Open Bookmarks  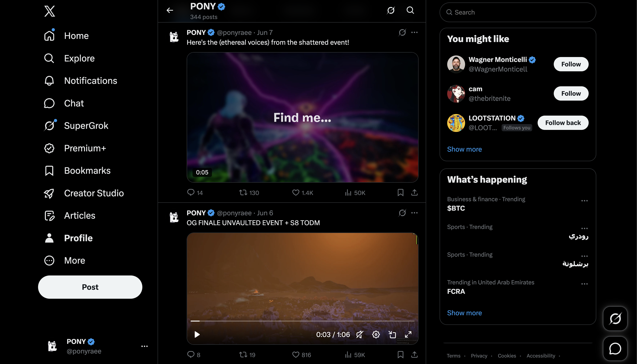click(x=77, y=171)
